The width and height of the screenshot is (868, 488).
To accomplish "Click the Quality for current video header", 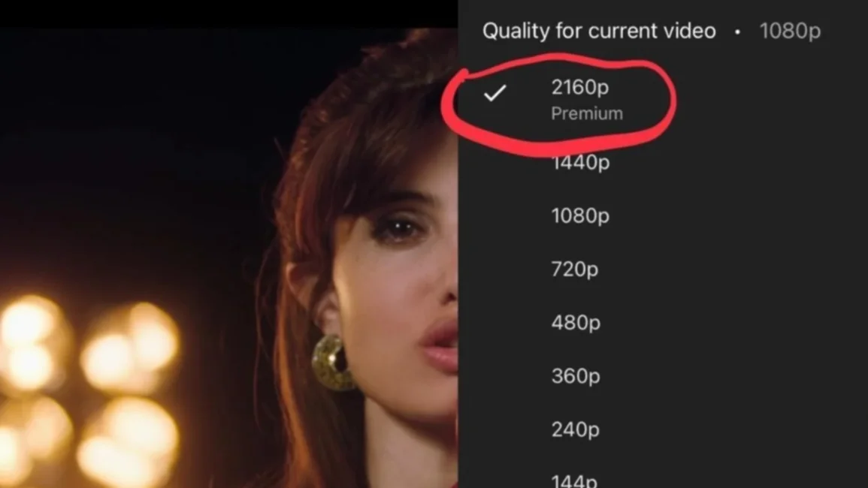I will click(599, 31).
